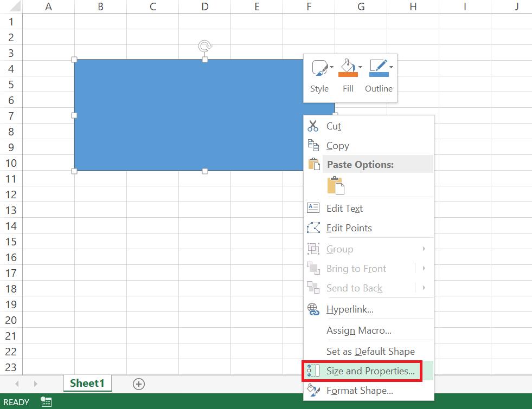Click the Hyperlink globe icon
The height and width of the screenshot is (409, 532).
coord(313,309)
